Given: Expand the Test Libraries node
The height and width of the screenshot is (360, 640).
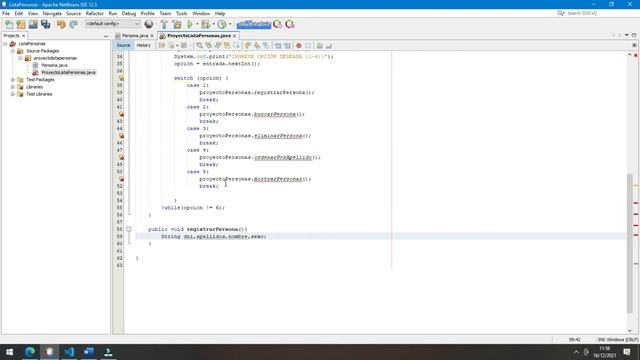Looking at the screenshot, I should tap(13, 94).
